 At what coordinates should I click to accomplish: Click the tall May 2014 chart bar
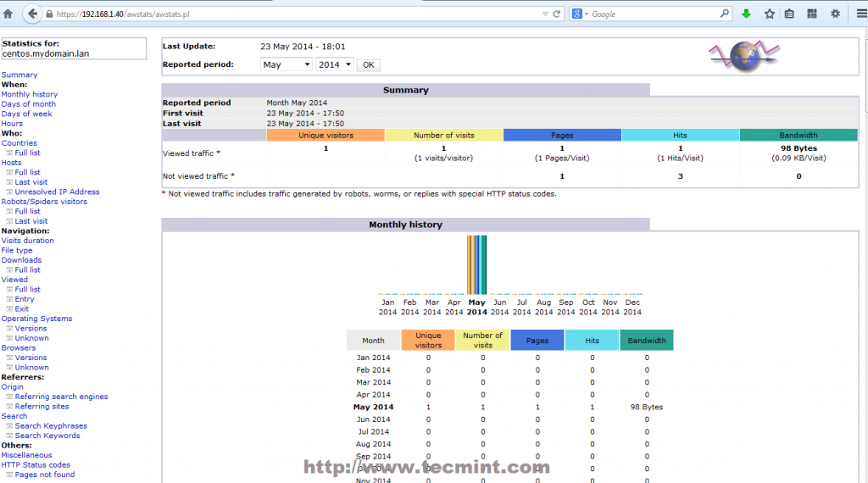pyautogui.click(x=476, y=264)
